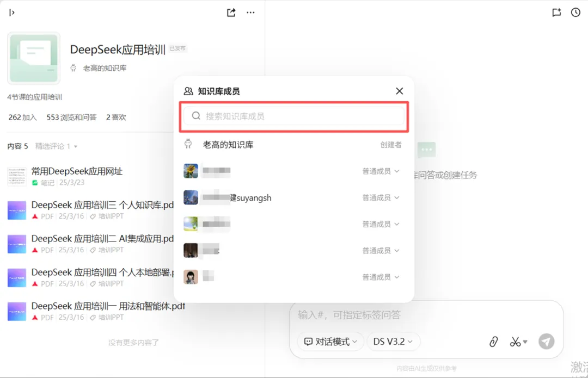Click thumbnail of 常用DeepSeek应用网址 note
The image size is (588, 378).
pyautogui.click(x=17, y=176)
